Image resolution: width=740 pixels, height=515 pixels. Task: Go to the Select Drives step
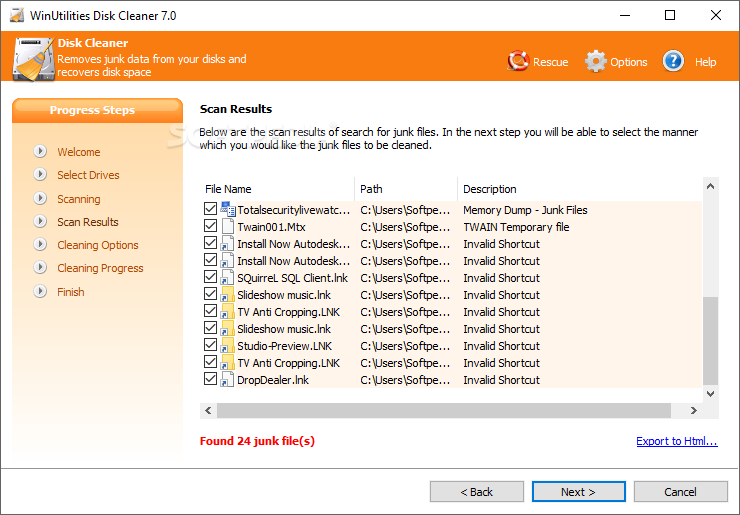pyautogui.click(x=88, y=175)
